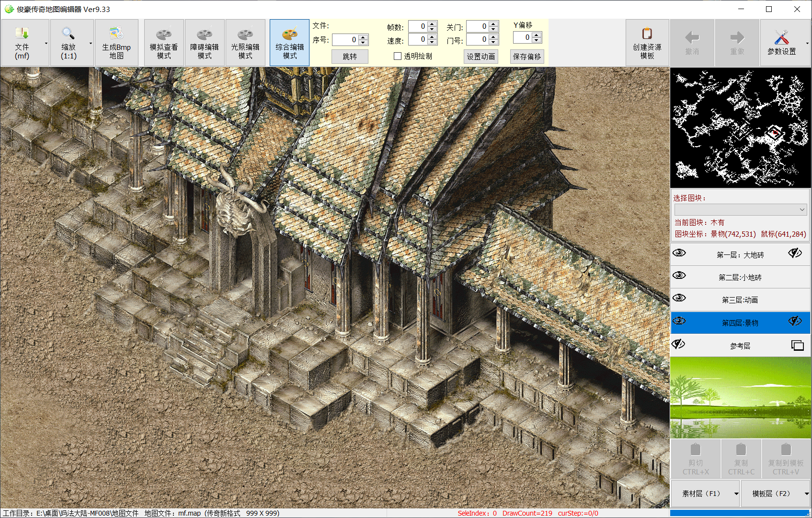This screenshot has height=518, width=812.
Task: Select the 第一层:大地砖 layer
Action: click(740, 255)
